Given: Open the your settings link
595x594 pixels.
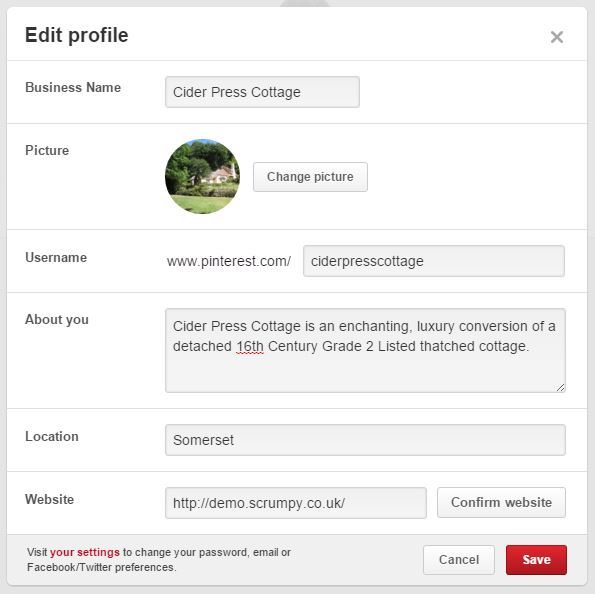Looking at the screenshot, I should (85, 552).
